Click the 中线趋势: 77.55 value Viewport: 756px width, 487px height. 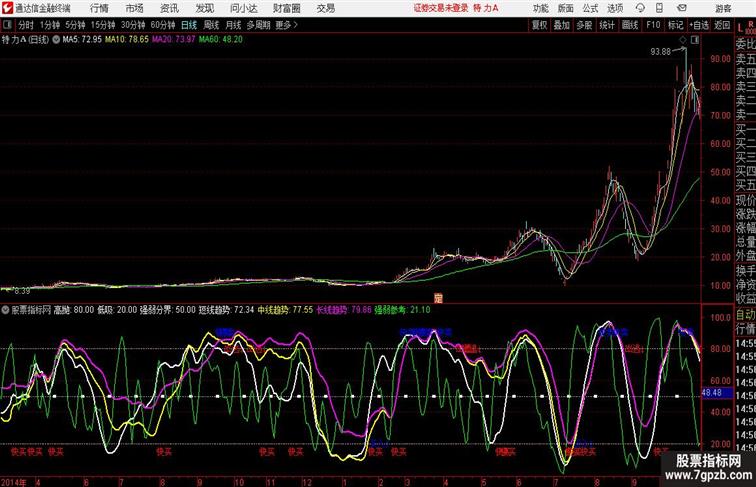285,310
